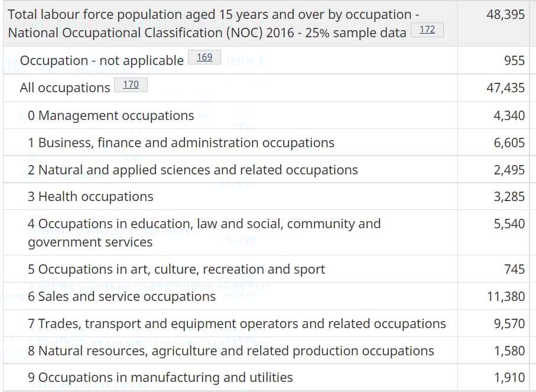This screenshot has width=536, height=392.
Task: Click the Occupations in manufacturing and utilities row
Action: [160, 377]
